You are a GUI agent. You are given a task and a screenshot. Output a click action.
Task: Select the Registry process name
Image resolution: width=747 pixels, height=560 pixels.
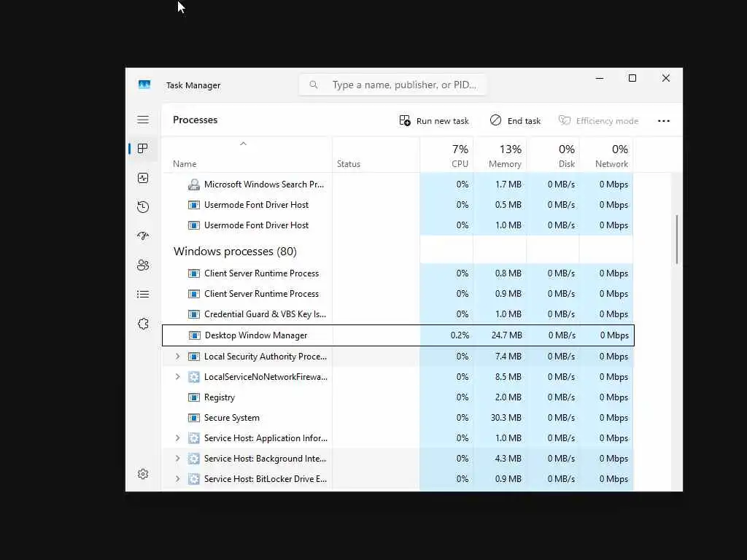click(219, 397)
